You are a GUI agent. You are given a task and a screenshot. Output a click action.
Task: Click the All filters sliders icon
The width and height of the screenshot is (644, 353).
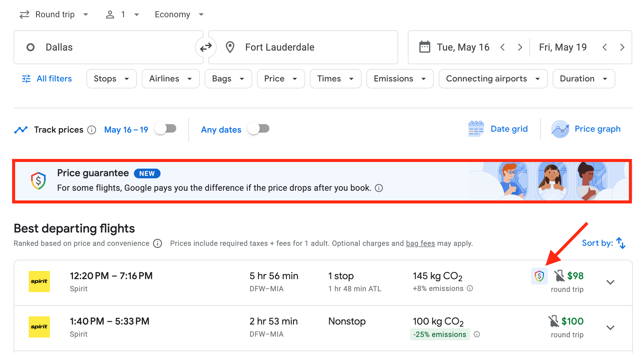pos(26,79)
